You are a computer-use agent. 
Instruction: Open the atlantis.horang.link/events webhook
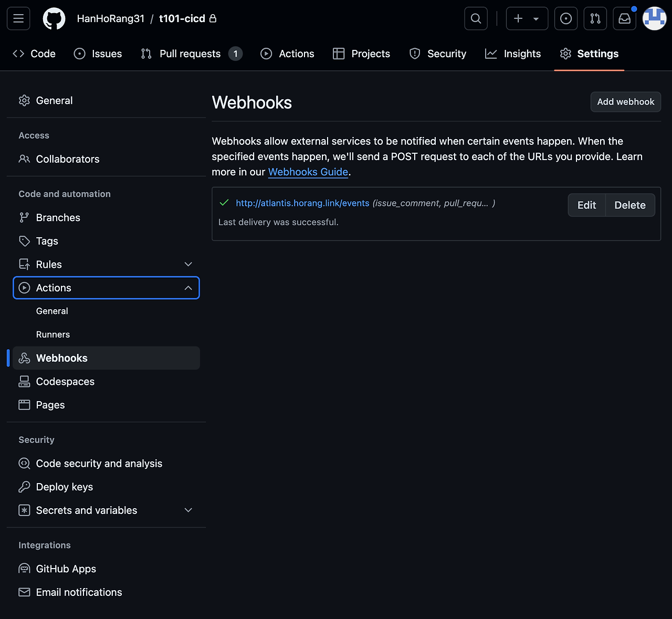[302, 203]
